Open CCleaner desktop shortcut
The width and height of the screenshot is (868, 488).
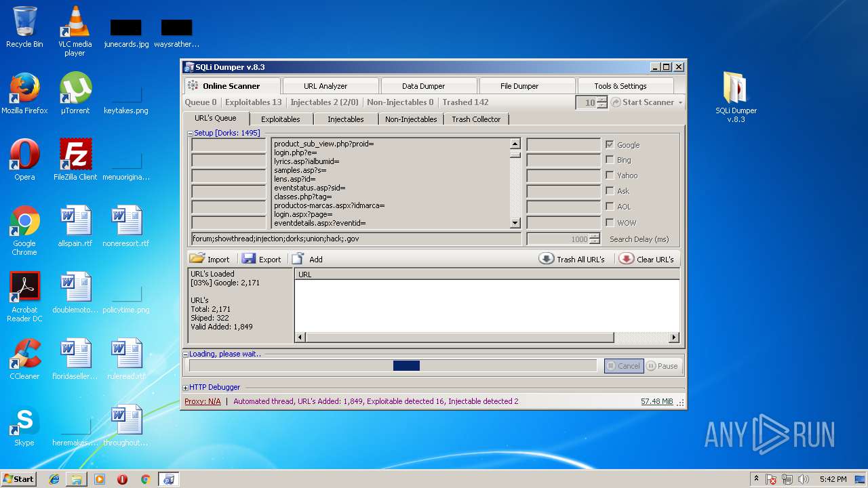tap(24, 359)
